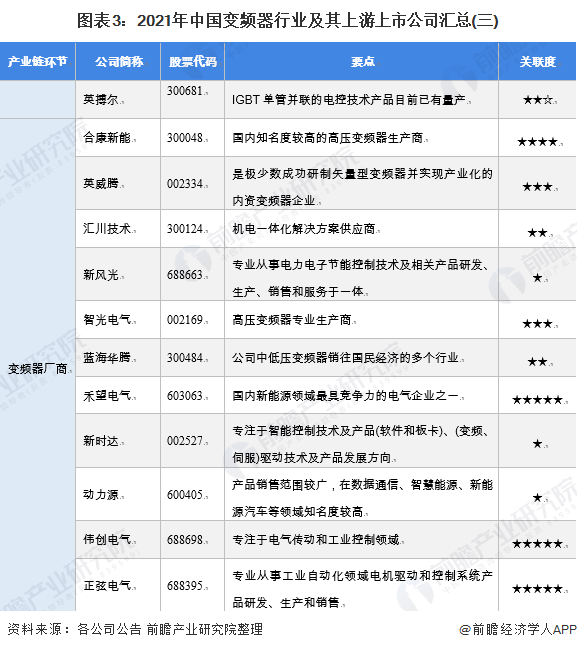Click stock code '600405'
Image resolution: width=577 pixels, height=650 pixels.
coord(185,495)
